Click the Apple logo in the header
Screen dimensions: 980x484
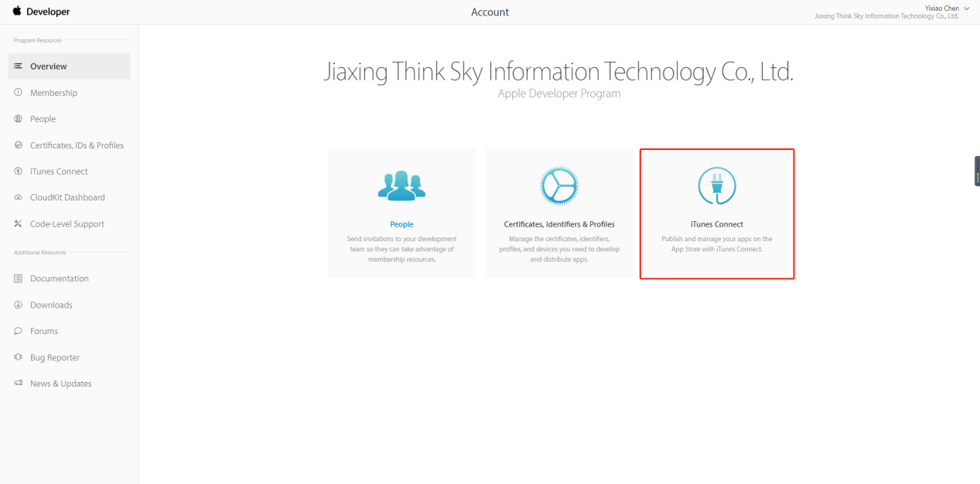point(17,11)
